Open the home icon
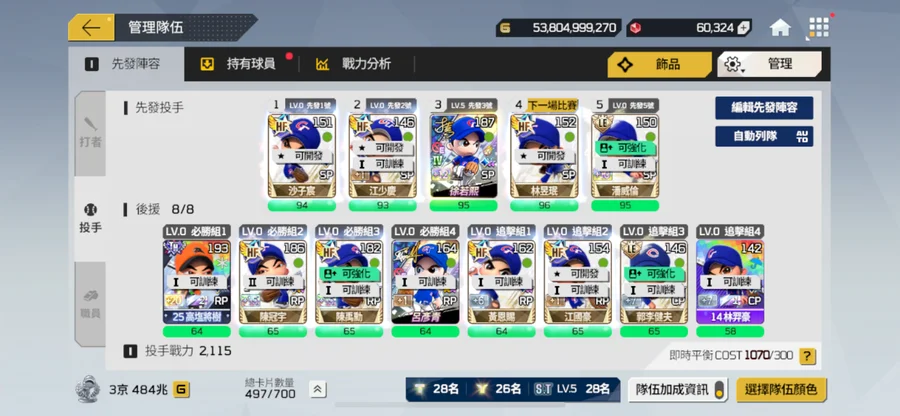Viewport: 900px width, 416px height. 780,28
